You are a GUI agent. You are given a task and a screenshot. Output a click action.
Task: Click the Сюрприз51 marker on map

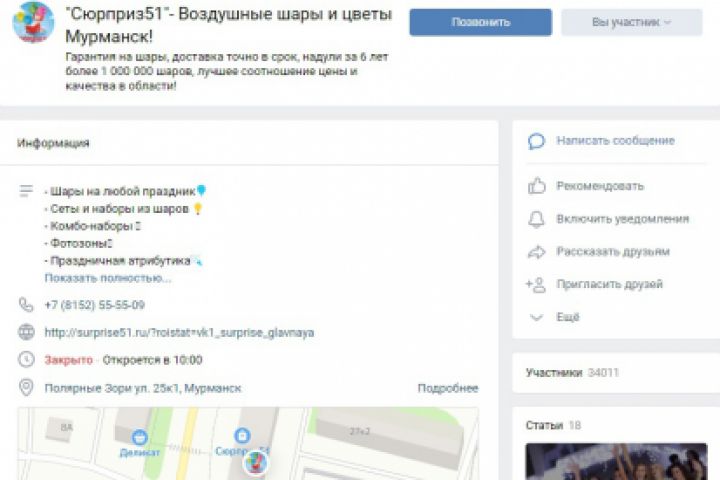(x=242, y=435)
